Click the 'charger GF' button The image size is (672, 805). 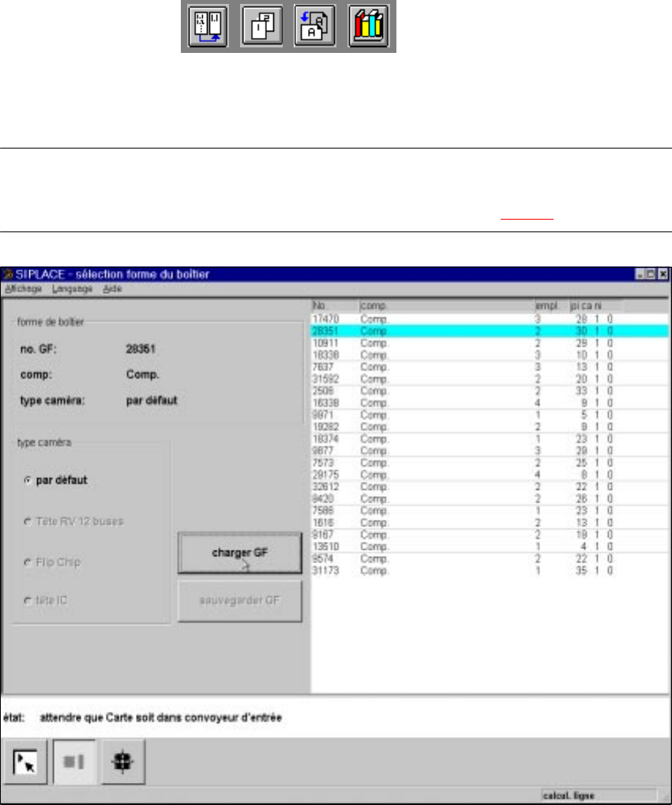tap(240, 553)
